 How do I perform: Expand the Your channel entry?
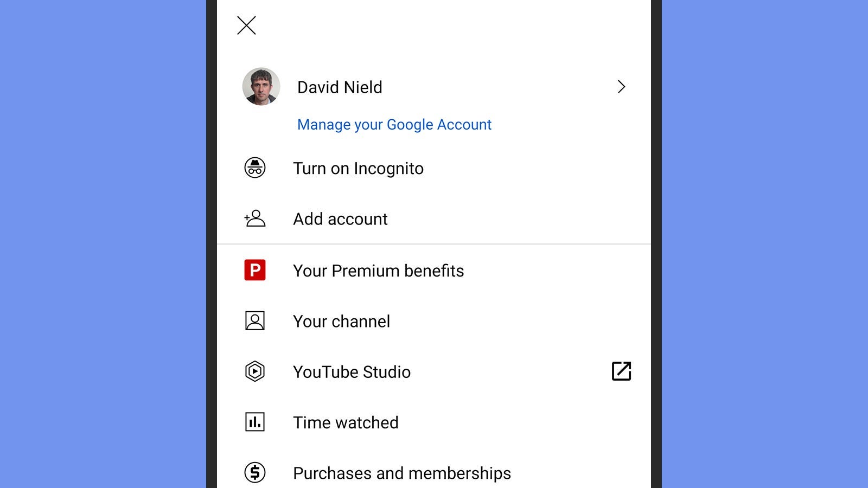pyautogui.click(x=341, y=321)
